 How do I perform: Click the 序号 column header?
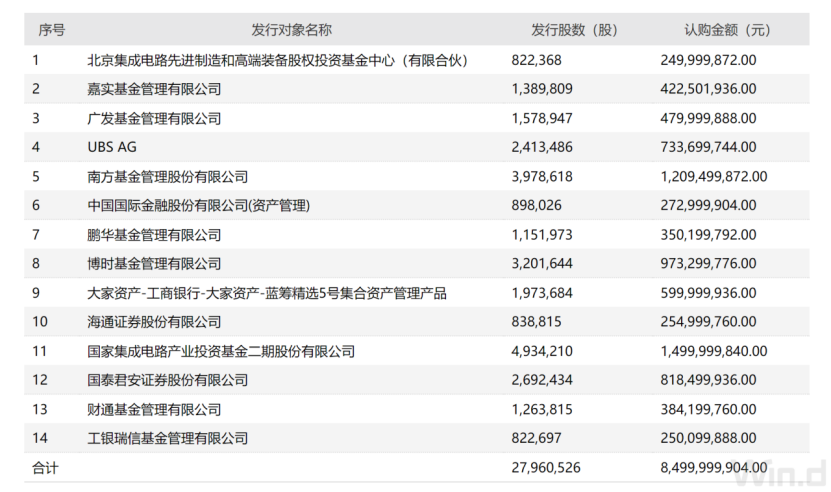[51, 30]
